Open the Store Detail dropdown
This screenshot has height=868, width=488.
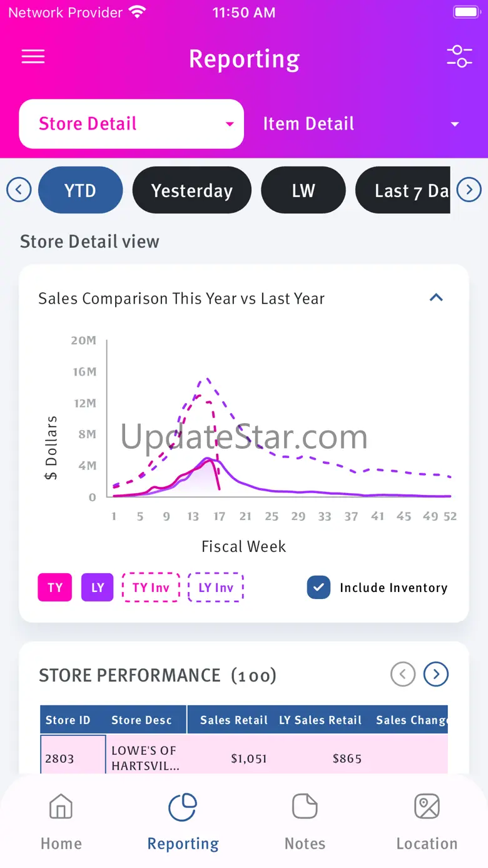tap(131, 124)
